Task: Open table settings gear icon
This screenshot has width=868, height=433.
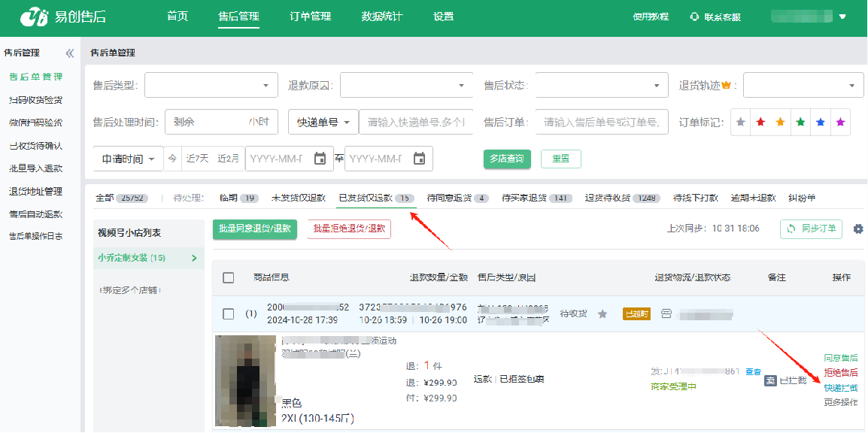Action: [x=857, y=229]
